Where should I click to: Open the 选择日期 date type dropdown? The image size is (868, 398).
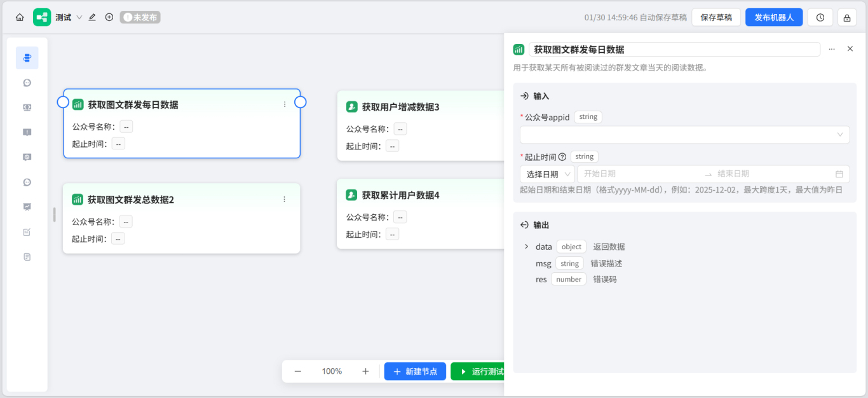click(546, 174)
